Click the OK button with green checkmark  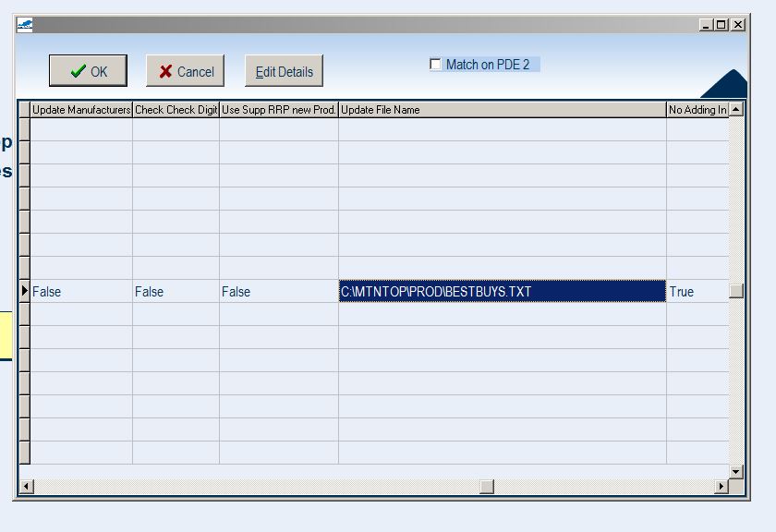(x=88, y=71)
